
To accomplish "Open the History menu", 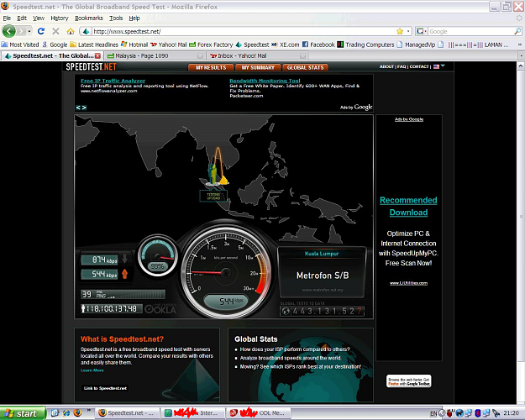I will point(60,18).
